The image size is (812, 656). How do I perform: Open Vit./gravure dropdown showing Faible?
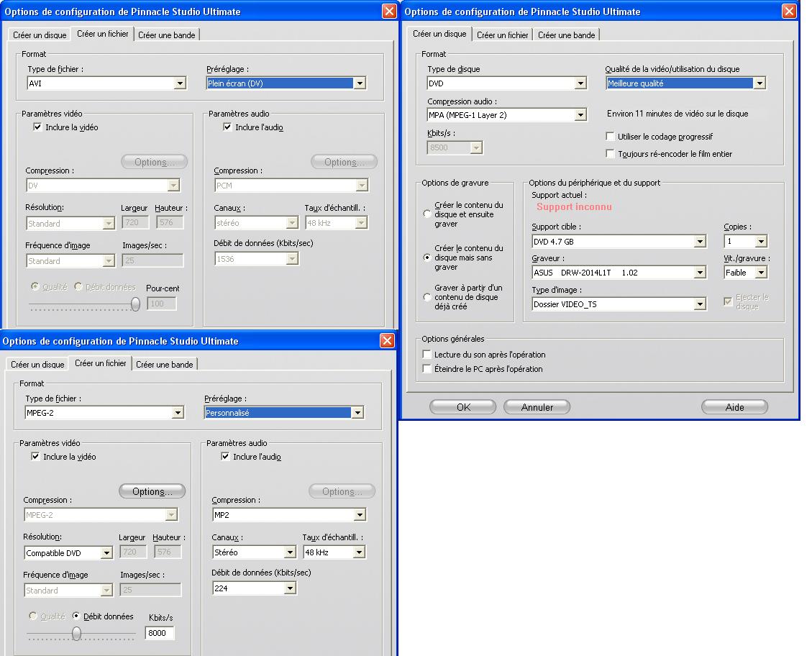click(745, 273)
